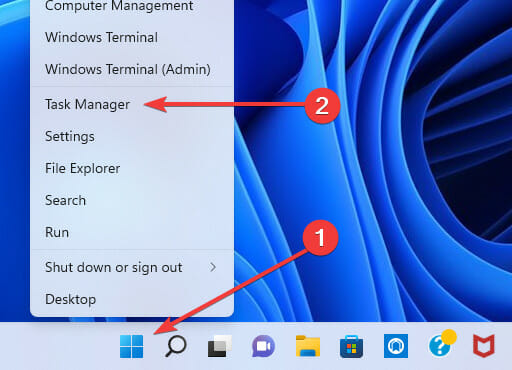
Task: Select Desktop in the menu
Action: point(132,299)
